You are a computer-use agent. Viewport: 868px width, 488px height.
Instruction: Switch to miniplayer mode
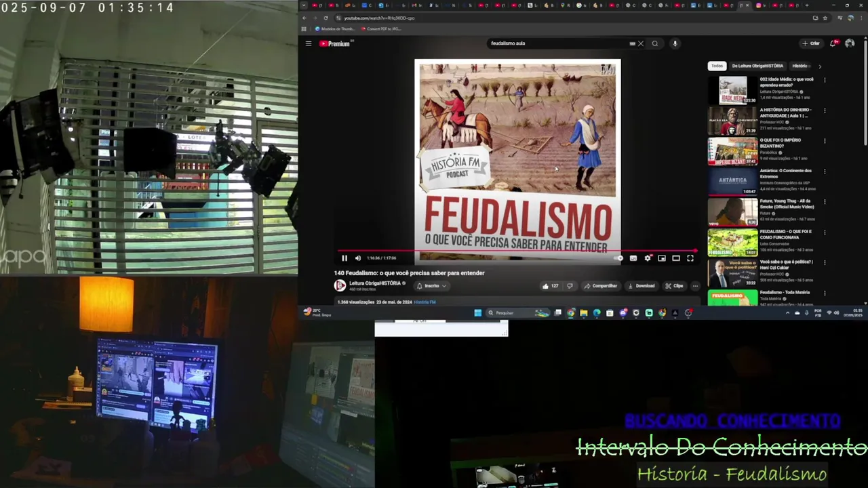[x=662, y=258]
